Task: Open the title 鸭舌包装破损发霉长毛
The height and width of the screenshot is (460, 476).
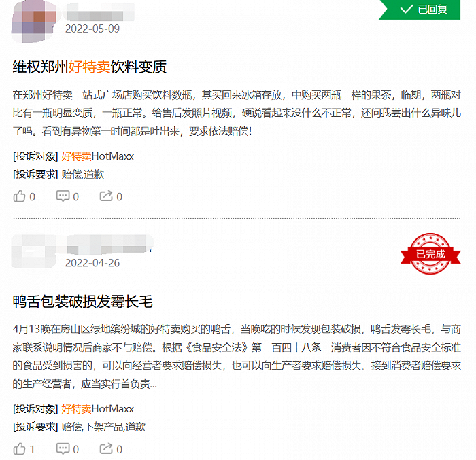Action: (82, 301)
